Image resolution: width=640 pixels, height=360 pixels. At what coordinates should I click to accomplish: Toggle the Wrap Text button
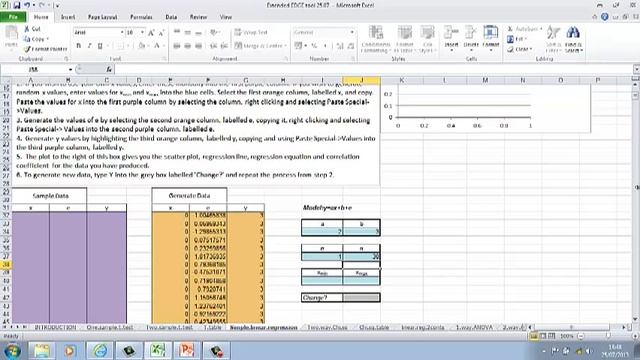click(251, 32)
